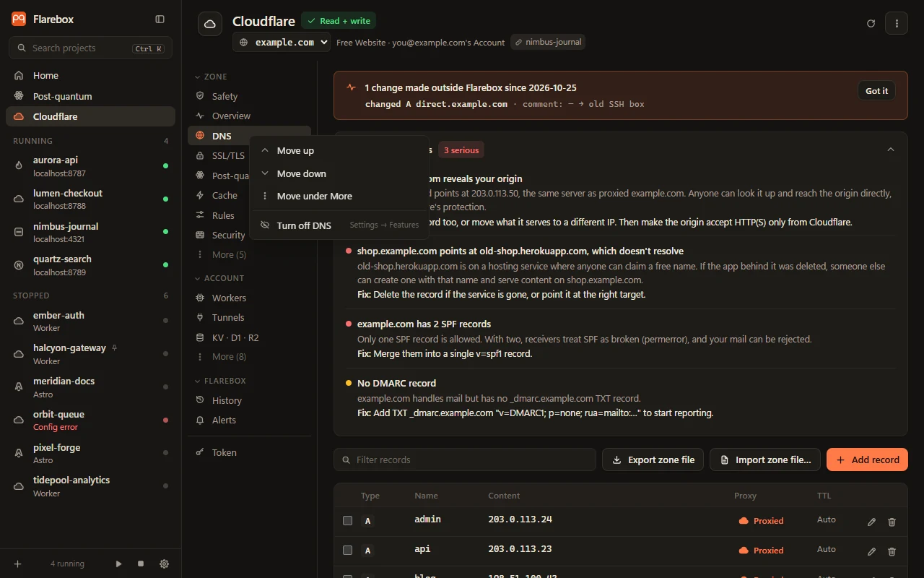Click the nimbus-journal linked project tag
This screenshot has height=578, width=924.
[x=548, y=42]
